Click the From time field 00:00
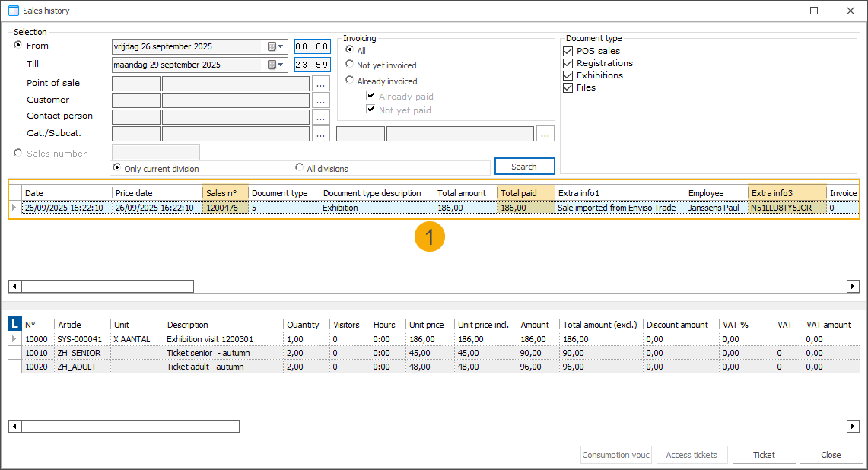 [313, 46]
